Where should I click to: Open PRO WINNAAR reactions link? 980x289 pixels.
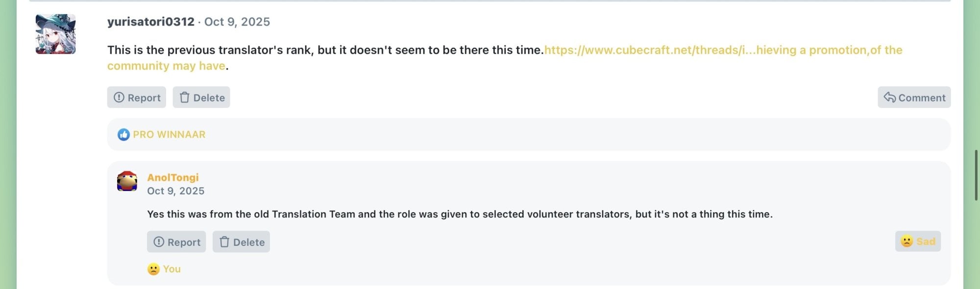click(169, 134)
